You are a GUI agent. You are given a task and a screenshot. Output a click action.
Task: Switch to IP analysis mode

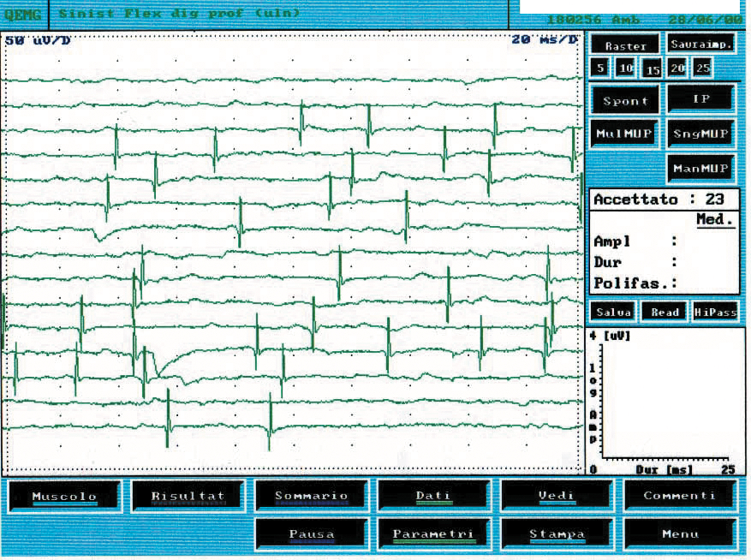[x=700, y=98]
